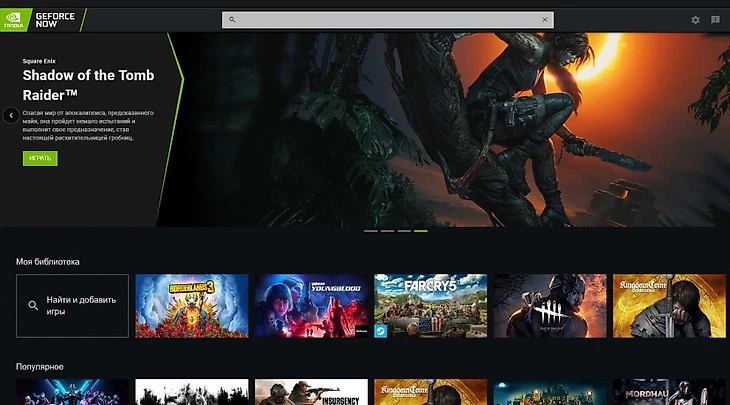The width and height of the screenshot is (730, 405).
Task: Open the Mordhau tile in Популярное
Action: (669, 392)
